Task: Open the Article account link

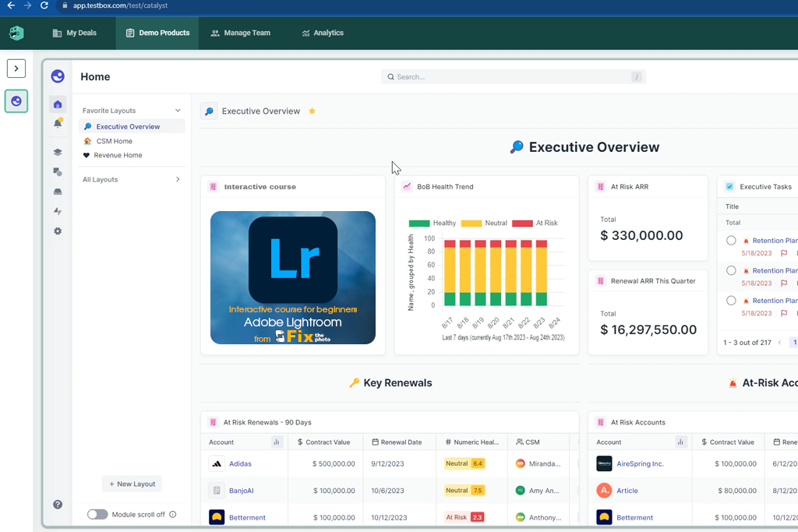Action: click(627, 491)
